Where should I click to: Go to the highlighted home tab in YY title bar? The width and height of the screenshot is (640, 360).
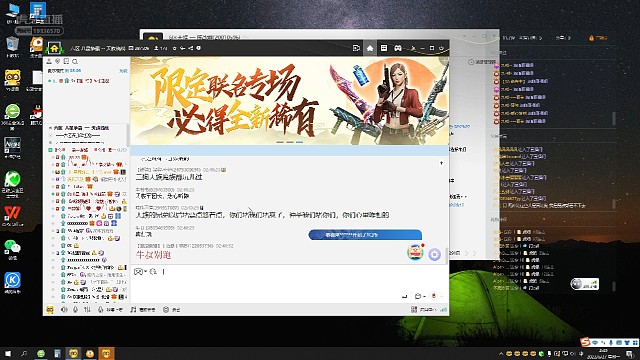(x=370, y=48)
